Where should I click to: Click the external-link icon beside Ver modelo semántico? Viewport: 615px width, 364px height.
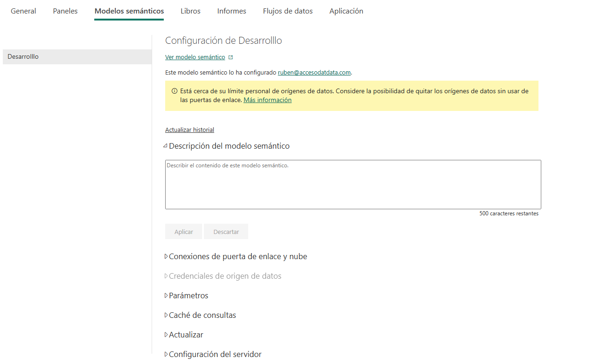[x=231, y=57]
